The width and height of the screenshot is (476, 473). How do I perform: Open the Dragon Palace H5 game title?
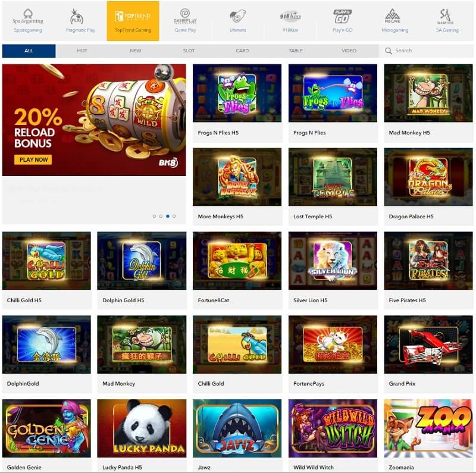coord(411,217)
